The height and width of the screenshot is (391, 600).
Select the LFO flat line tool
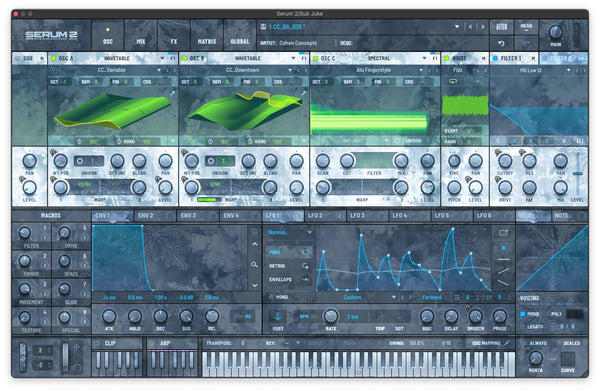point(503,259)
